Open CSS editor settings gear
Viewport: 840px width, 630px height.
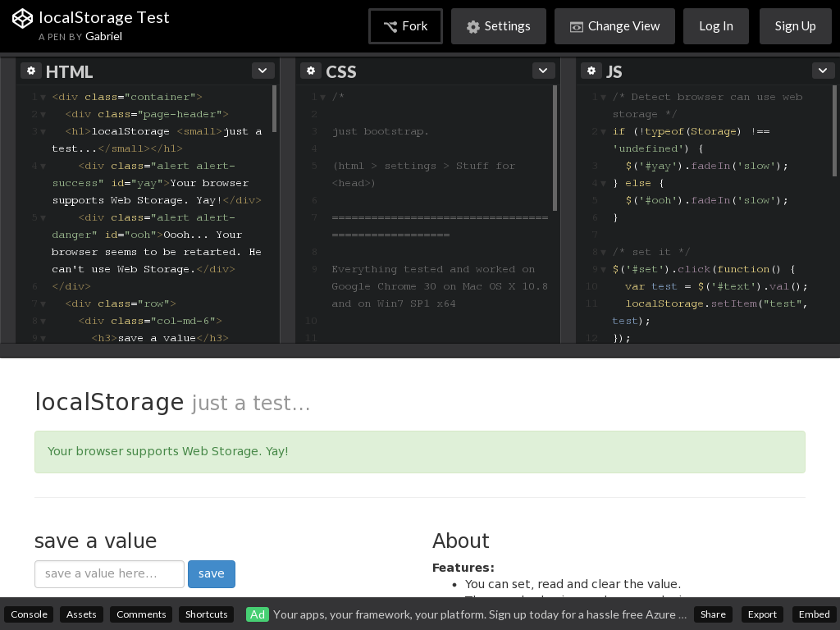click(311, 71)
